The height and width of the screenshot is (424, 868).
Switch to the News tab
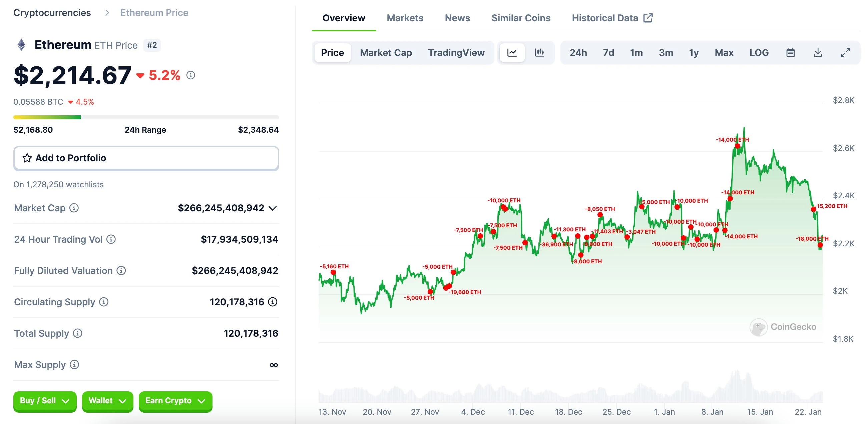point(457,18)
